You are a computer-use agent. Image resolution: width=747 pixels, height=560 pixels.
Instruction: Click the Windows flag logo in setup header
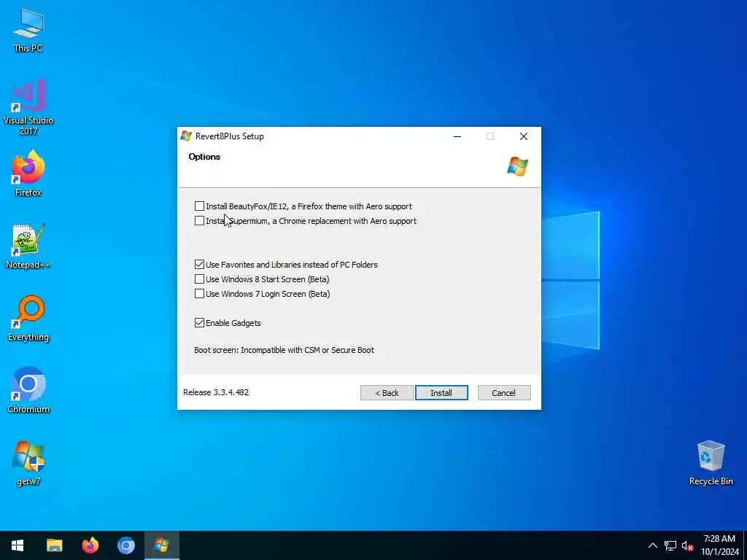[518, 166]
